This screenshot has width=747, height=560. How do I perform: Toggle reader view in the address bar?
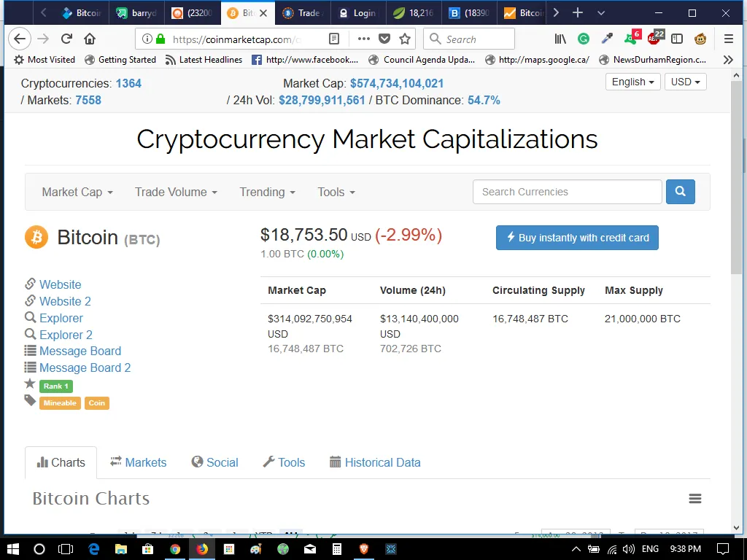click(x=334, y=39)
